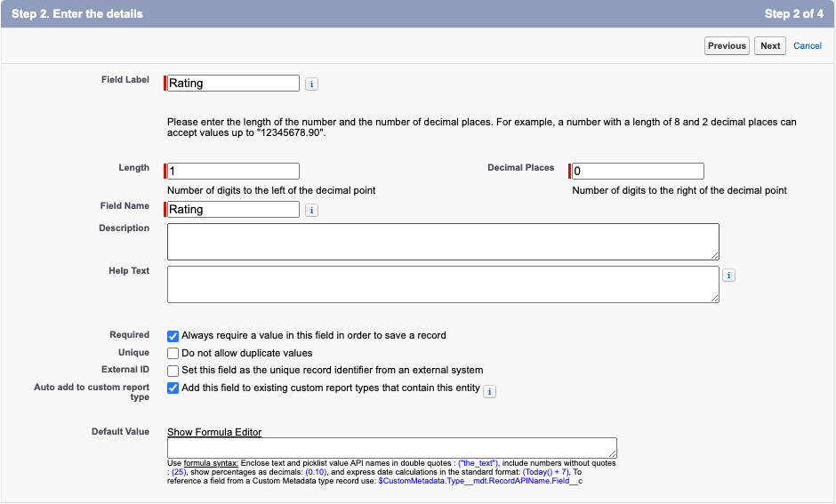Enable the Unique do-not-allow-duplicates checkbox

[x=173, y=353]
